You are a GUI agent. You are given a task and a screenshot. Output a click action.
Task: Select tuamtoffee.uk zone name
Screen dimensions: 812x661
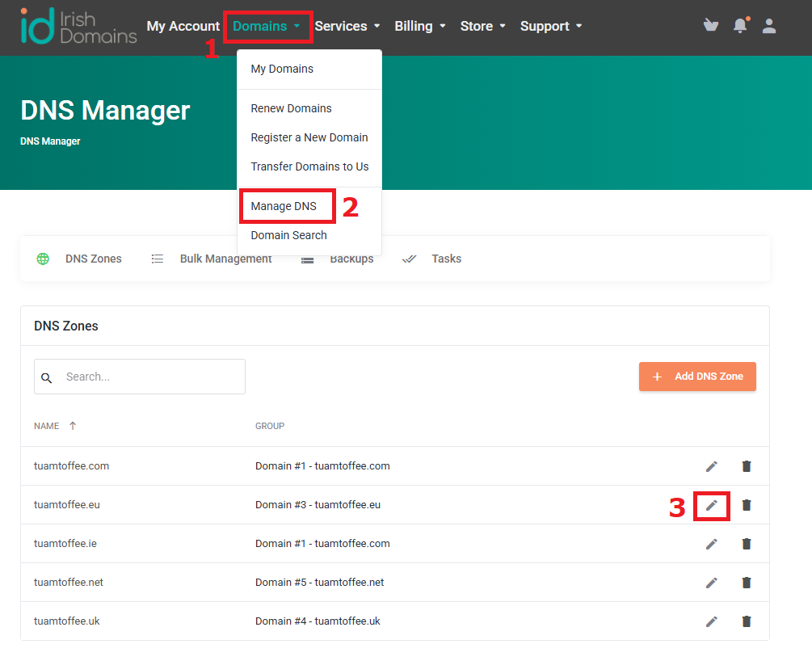click(67, 621)
